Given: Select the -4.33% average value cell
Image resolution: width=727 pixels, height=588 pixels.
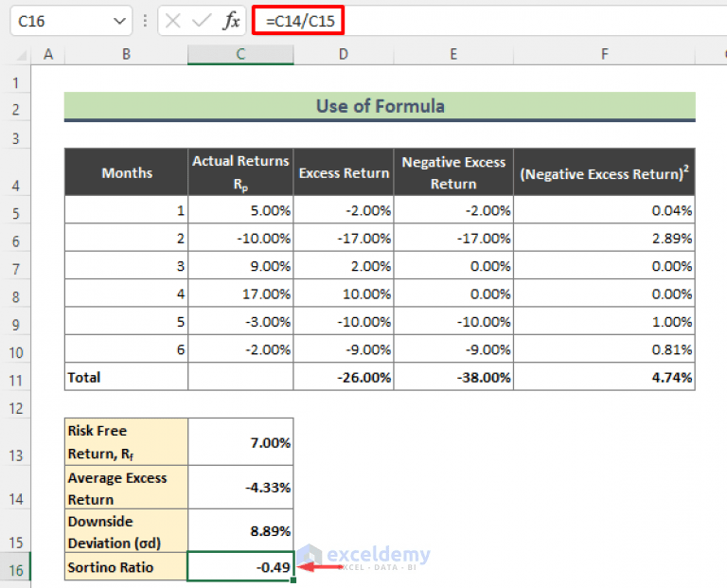Looking at the screenshot, I should click(x=240, y=488).
